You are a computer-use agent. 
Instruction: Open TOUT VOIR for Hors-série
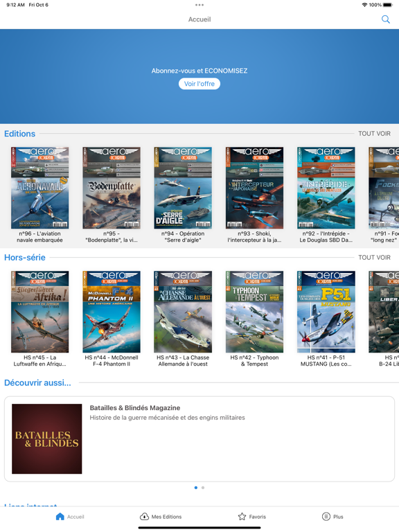pyautogui.click(x=374, y=258)
